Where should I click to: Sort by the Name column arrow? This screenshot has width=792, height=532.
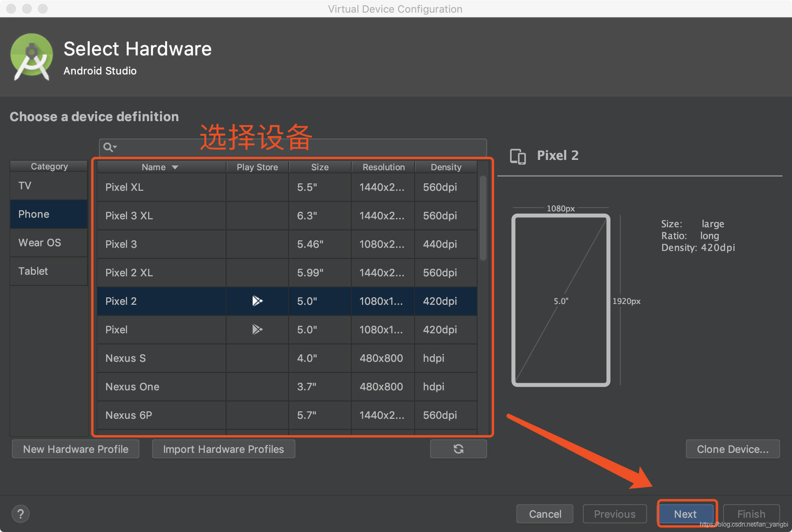pos(175,167)
